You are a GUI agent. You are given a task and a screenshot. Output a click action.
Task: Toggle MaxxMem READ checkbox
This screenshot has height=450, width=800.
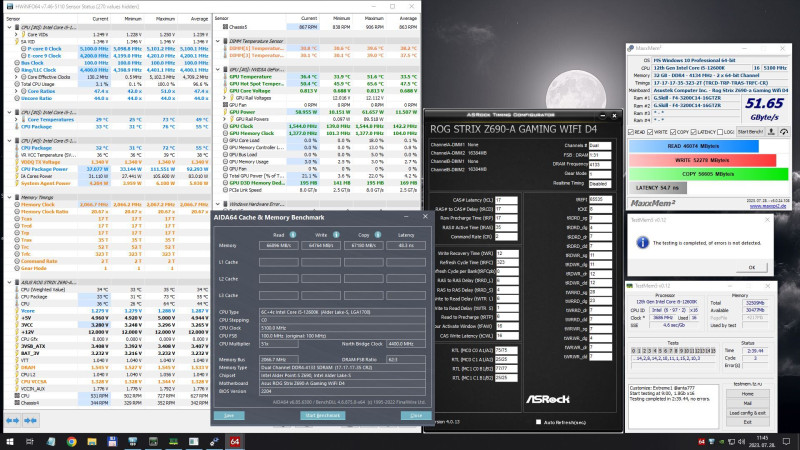click(x=631, y=132)
